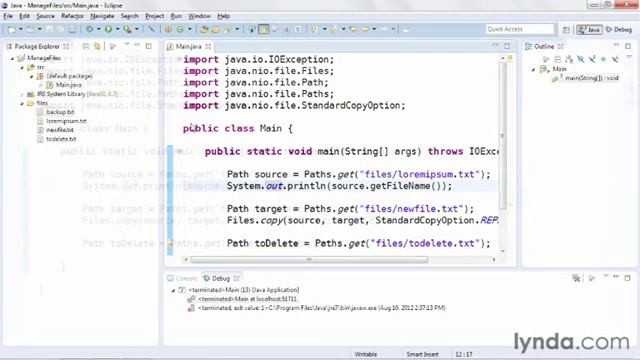The image size is (640, 360).
Task: Click the editor vertical scrollbar thumb
Action: click(x=502, y=135)
